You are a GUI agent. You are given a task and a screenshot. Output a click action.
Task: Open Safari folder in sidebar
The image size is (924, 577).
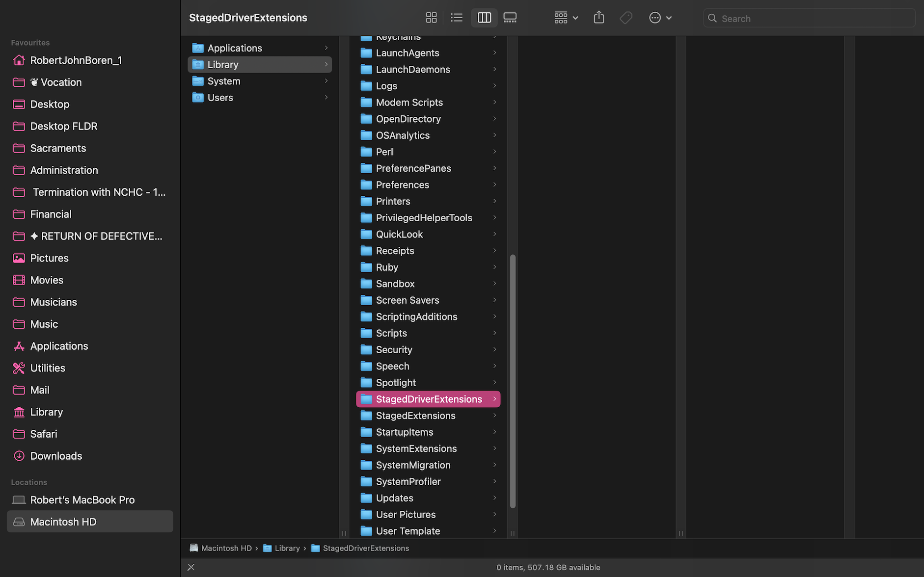point(90,434)
